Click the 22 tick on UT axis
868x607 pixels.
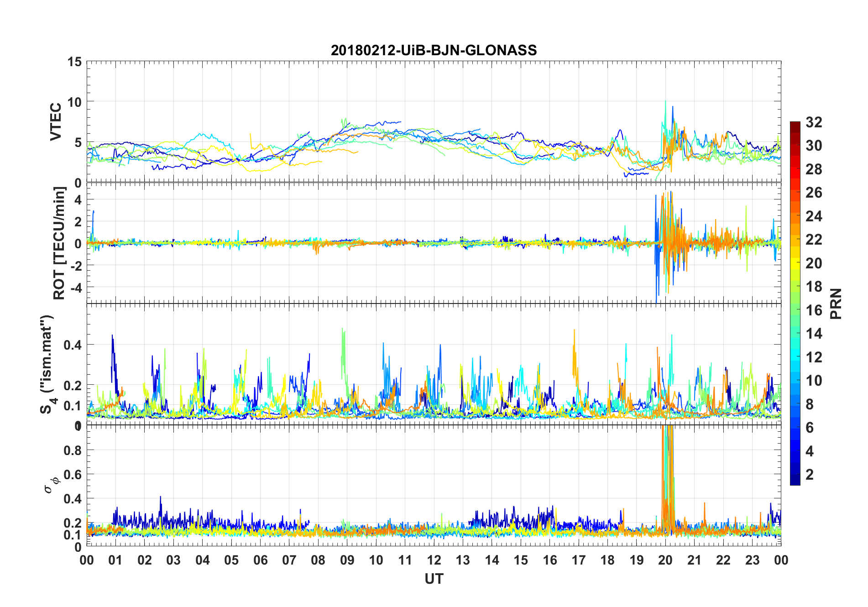tap(723, 560)
